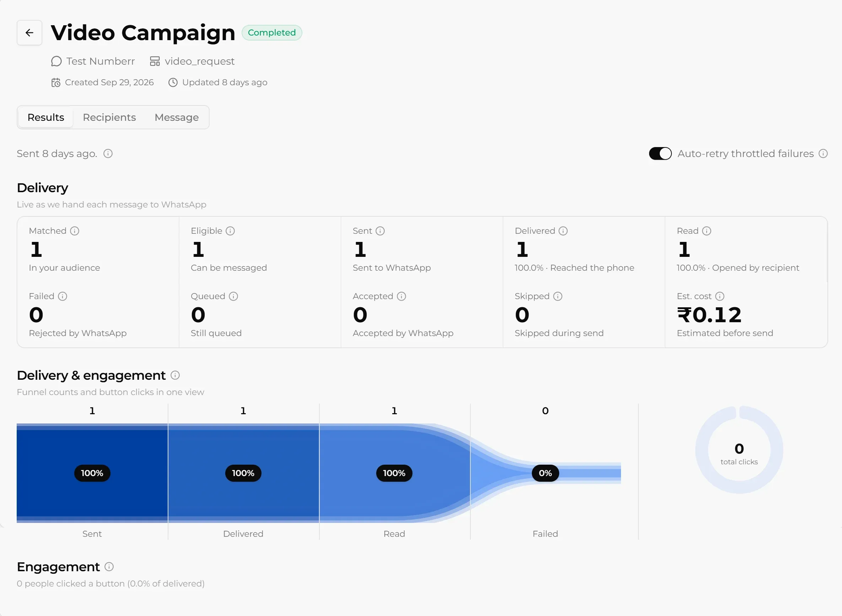
Task: Switch to the Recipients tab
Action: 109,118
